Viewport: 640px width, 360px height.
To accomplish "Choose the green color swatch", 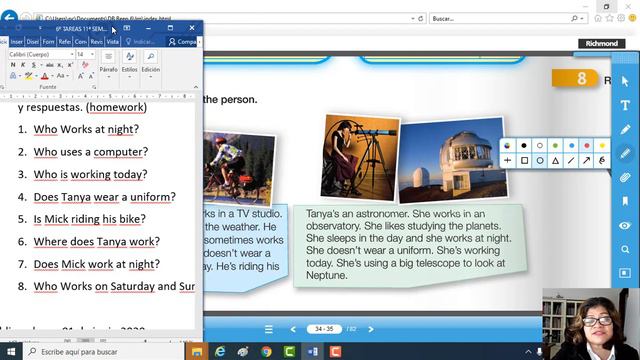I will click(555, 146).
